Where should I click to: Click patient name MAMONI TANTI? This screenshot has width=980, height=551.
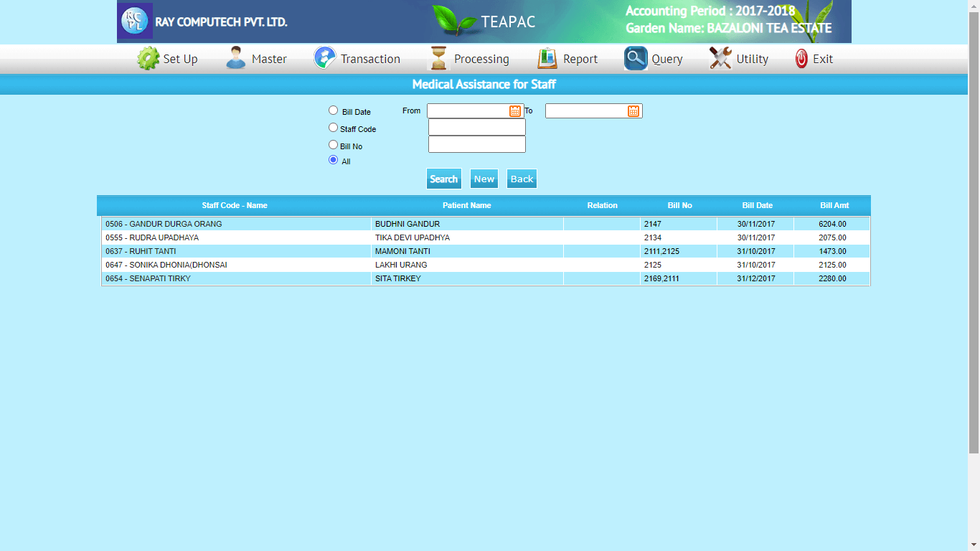(402, 251)
